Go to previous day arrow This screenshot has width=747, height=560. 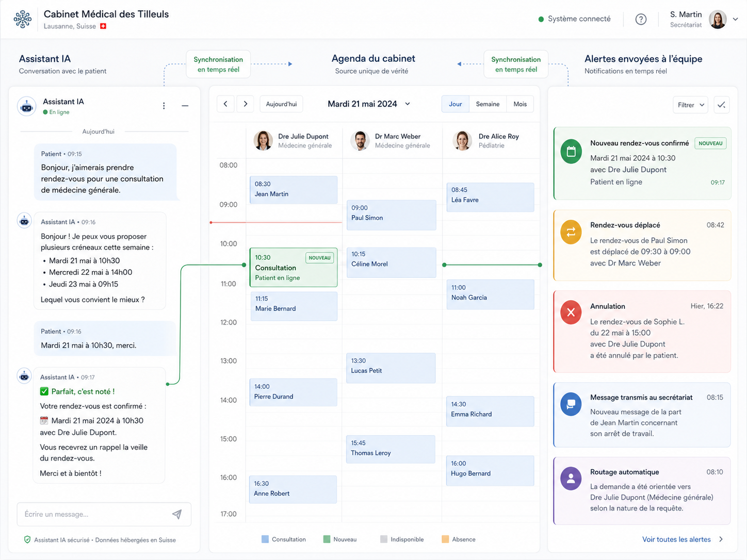225,104
